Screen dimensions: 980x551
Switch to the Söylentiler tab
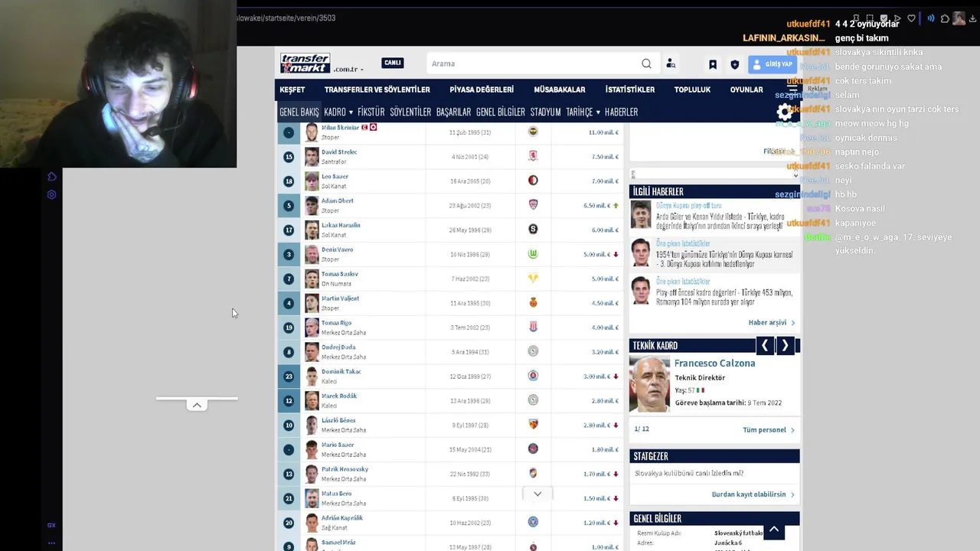click(x=410, y=112)
